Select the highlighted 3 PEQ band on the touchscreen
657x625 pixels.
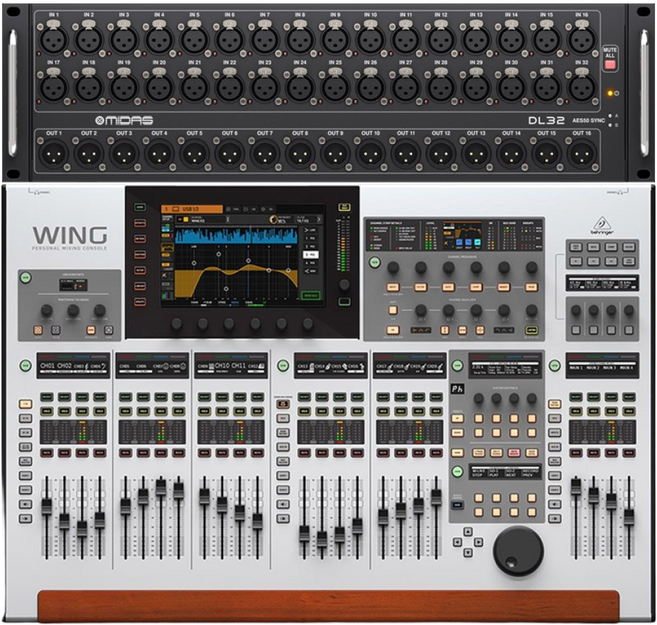click(311, 254)
